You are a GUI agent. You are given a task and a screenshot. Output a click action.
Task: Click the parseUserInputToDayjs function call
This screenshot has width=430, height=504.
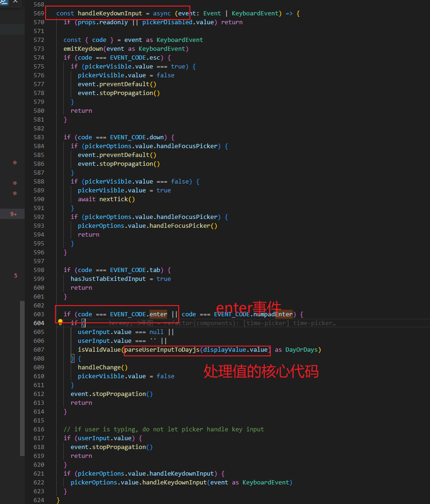coord(162,350)
